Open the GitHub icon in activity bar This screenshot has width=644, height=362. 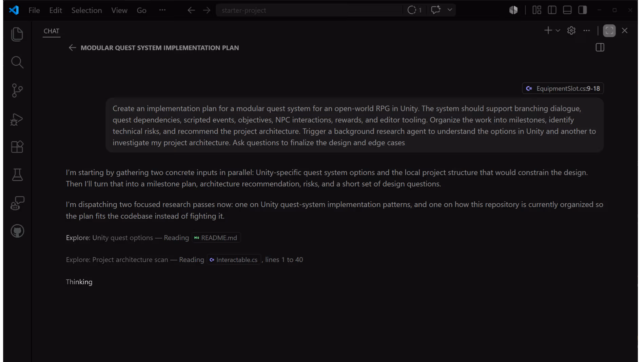click(x=17, y=231)
